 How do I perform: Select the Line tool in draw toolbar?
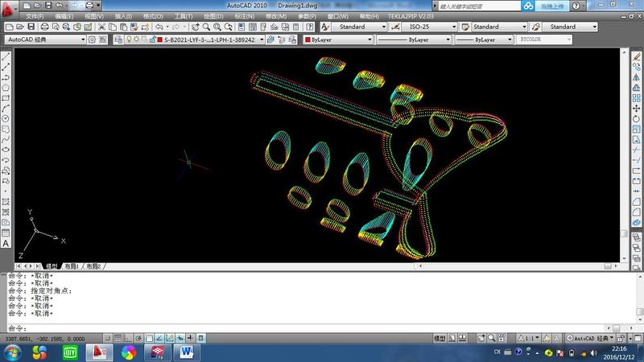(6, 56)
